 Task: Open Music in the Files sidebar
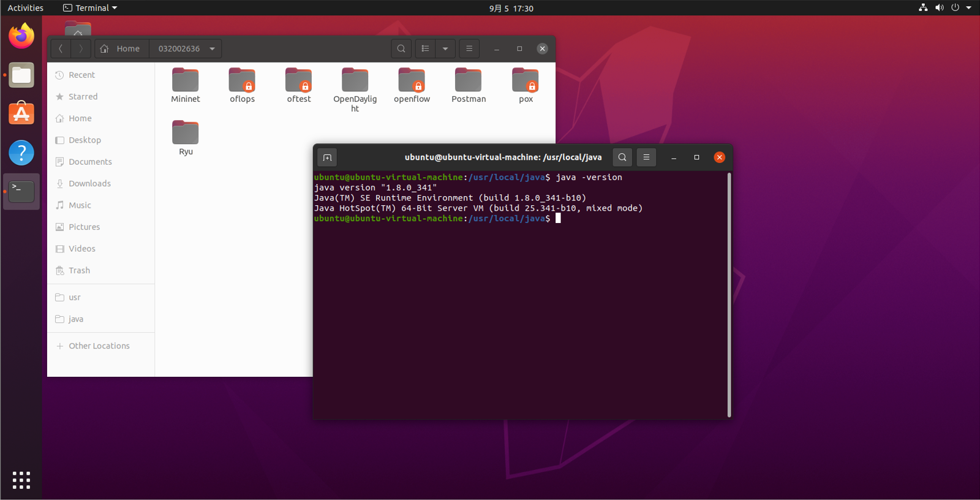coord(101,205)
